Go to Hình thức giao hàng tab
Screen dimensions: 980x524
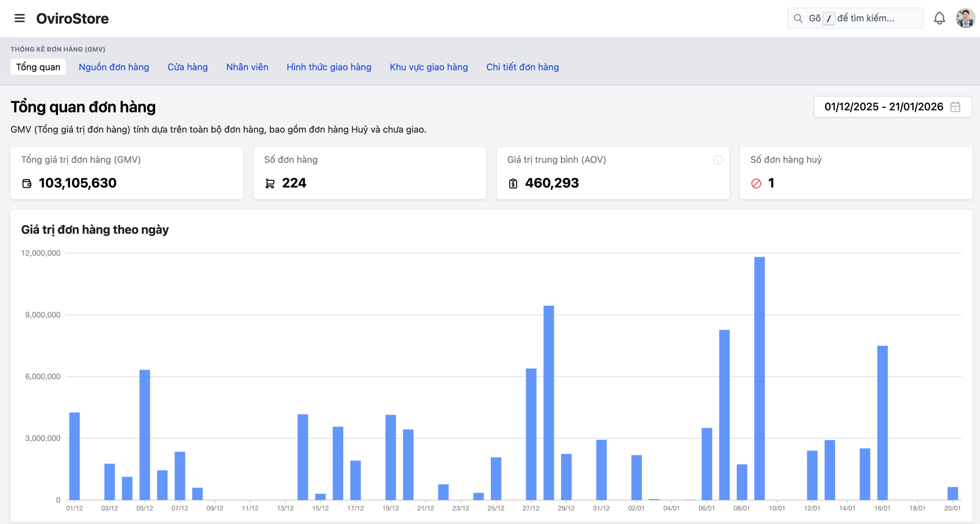coord(329,67)
